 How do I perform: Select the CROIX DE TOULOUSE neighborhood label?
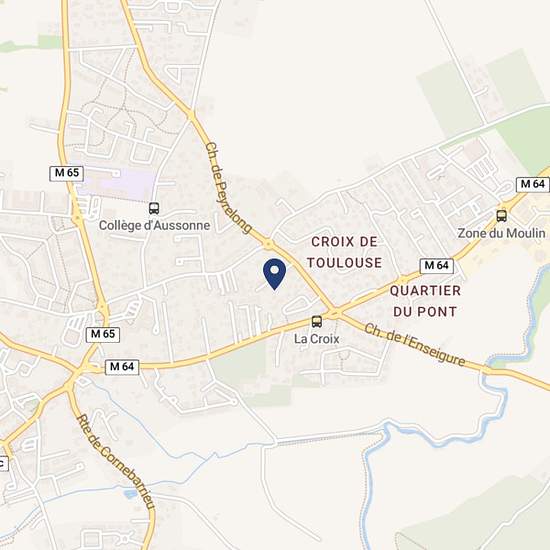[x=344, y=252]
